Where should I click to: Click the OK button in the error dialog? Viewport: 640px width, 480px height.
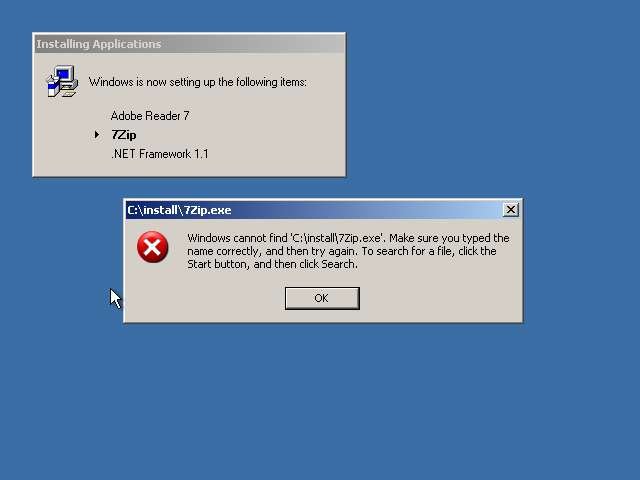pos(322,298)
